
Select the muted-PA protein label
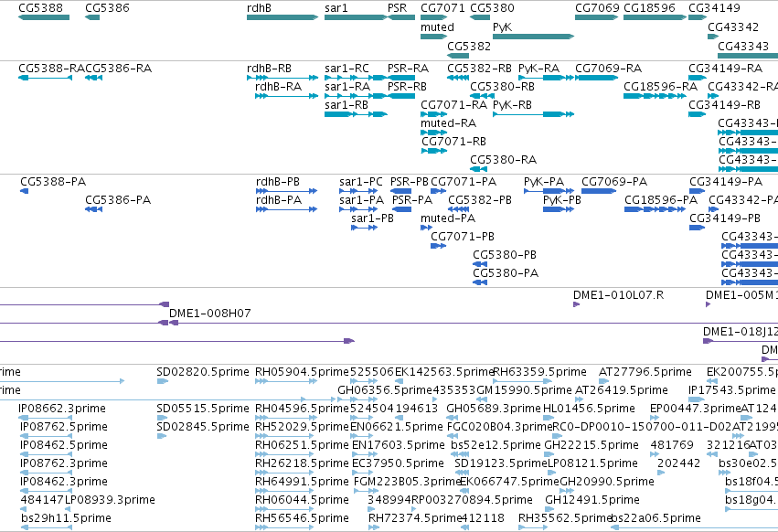448,218
